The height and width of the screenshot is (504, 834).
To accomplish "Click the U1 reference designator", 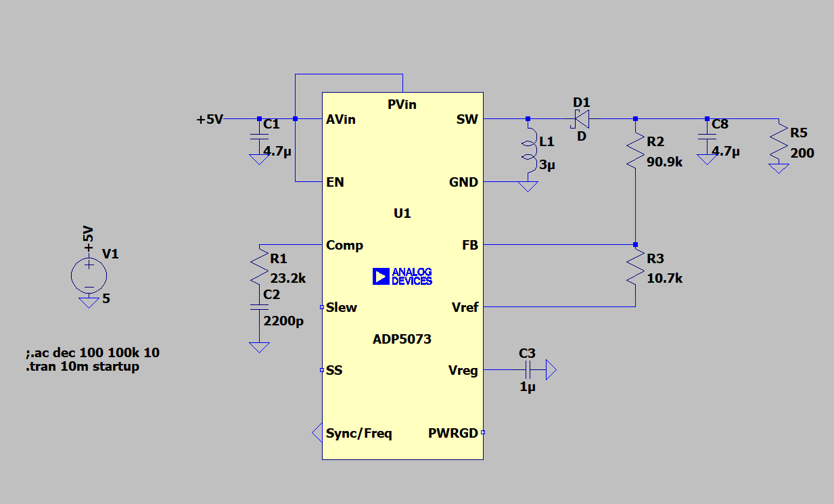I will click(x=402, y=214).
